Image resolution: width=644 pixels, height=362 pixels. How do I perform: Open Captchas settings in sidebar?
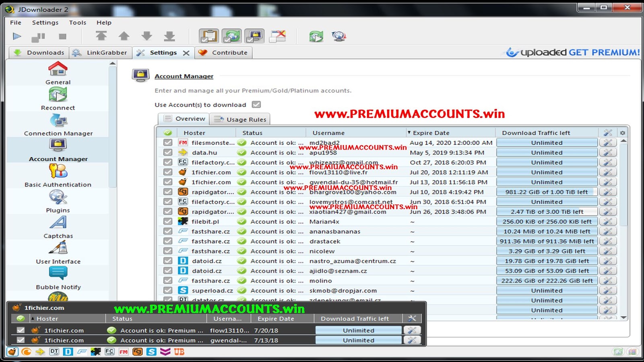[x=58, y=227]
